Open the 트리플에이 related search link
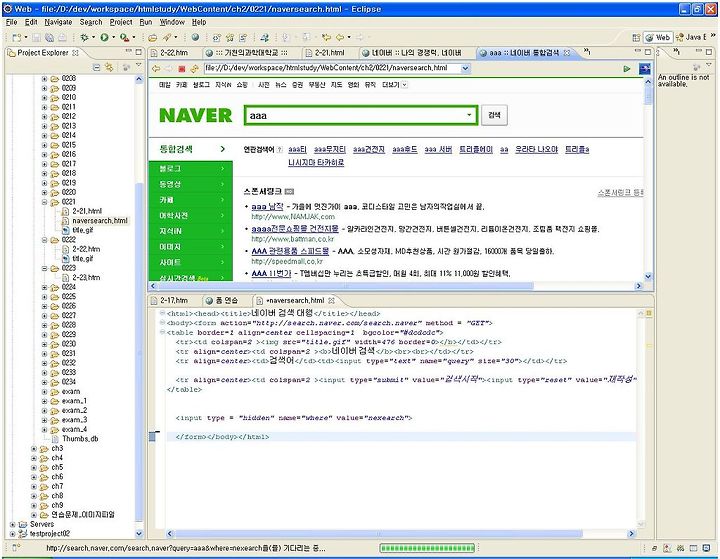The width and height of the screenshot is (720, 559). click(476, 149)
